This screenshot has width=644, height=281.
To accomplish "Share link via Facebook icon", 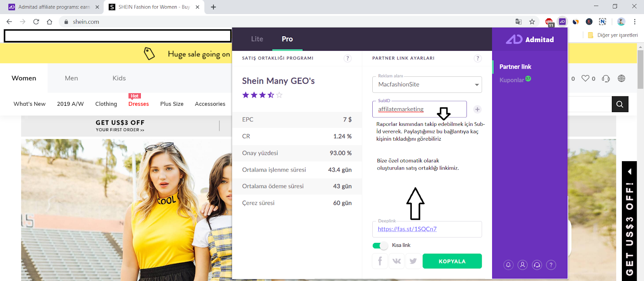I will 380,261.
